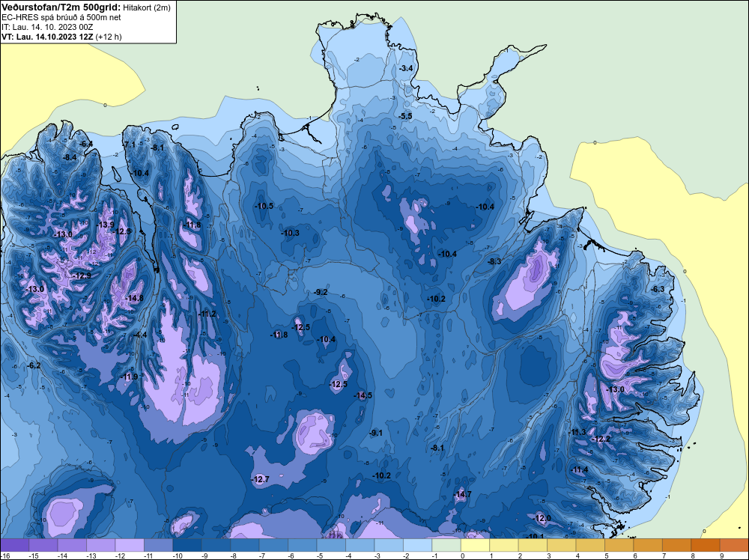Click the -6.4 temperature label

[86, 144]
